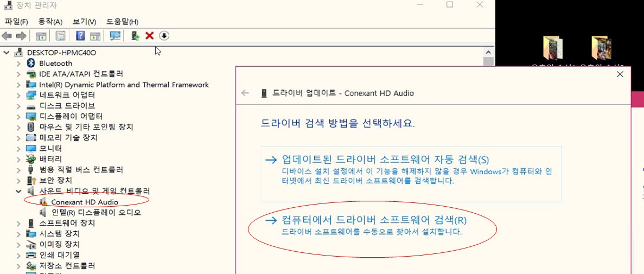The height and width of the screenshot is (274, 644).
Task: Choose 업데이트된 드라이버 소프트웨어 자동 검색(S)
Action: [x=411, y=174]
